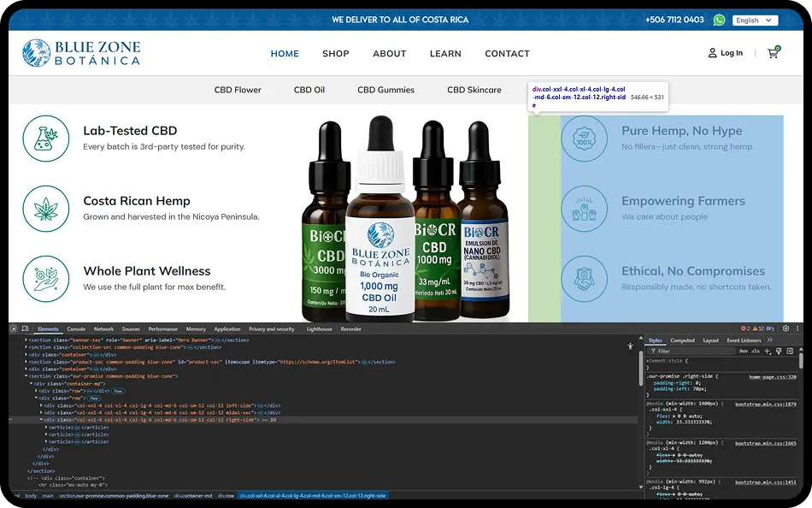This screenshot has width=812, height=508.
Task: Click the Pure Hemp 100% badge icon
Action: point(584,139)
